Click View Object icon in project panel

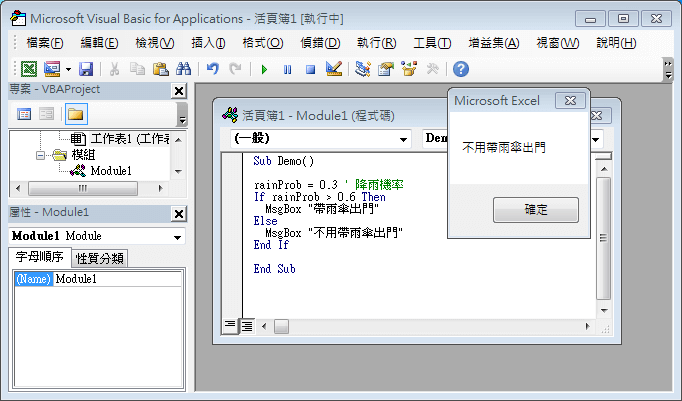(46, 114)
